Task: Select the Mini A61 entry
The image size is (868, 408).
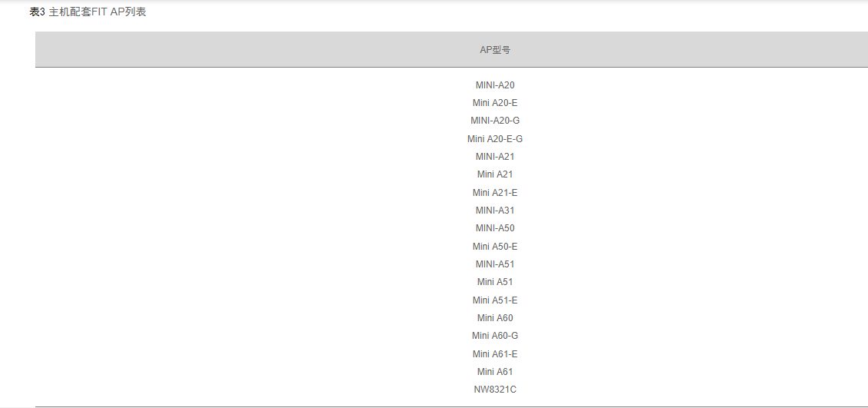Action: pos(495,371)
